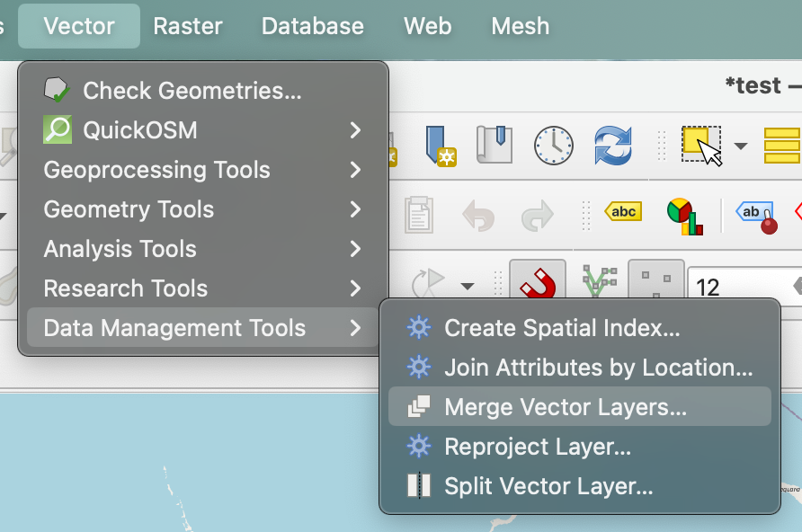The height and width of the screenshot is (532, 802).
Task: Choose Merge Vector Layers
Action: 580,407
